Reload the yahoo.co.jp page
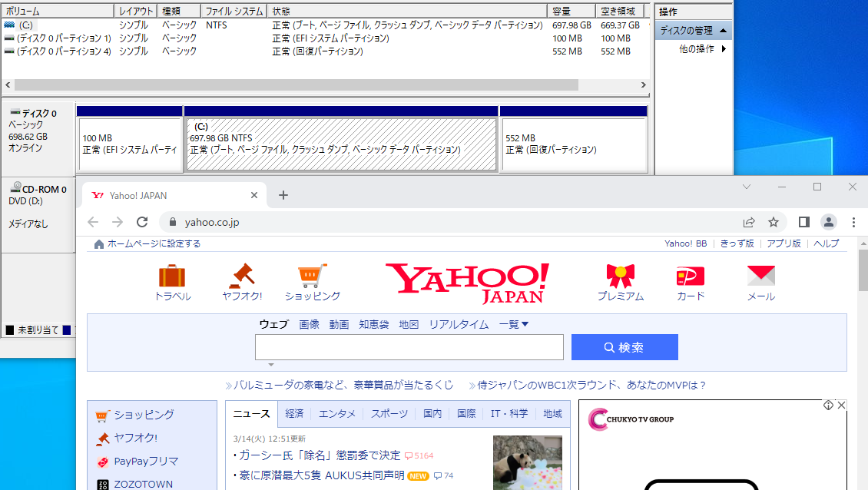This screenshot has width=868, height=490. (142, 222)
